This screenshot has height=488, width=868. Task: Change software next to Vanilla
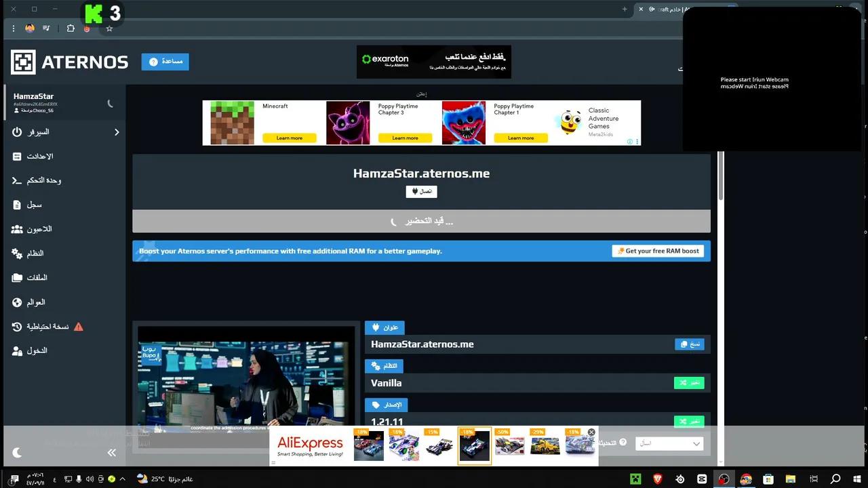[689, 383]
